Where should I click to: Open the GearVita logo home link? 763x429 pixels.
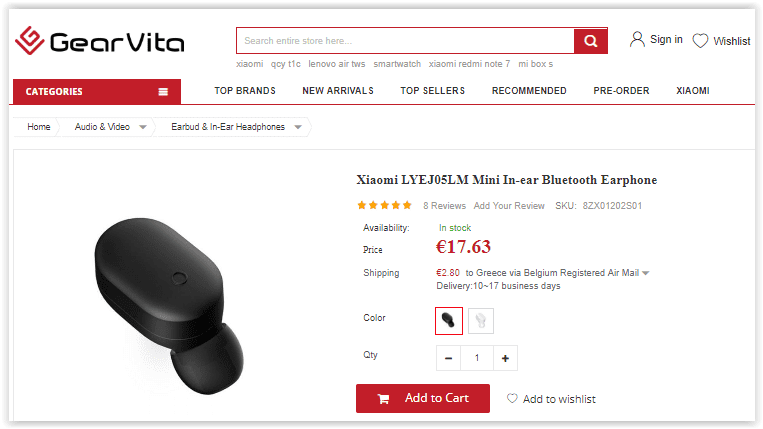100,41
